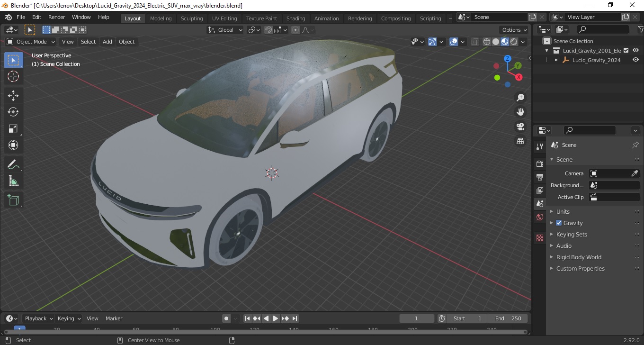This screenshot has height=345, width=644.
Task: Toggle Snap magnet in header
Action: [x=268, y=30]
